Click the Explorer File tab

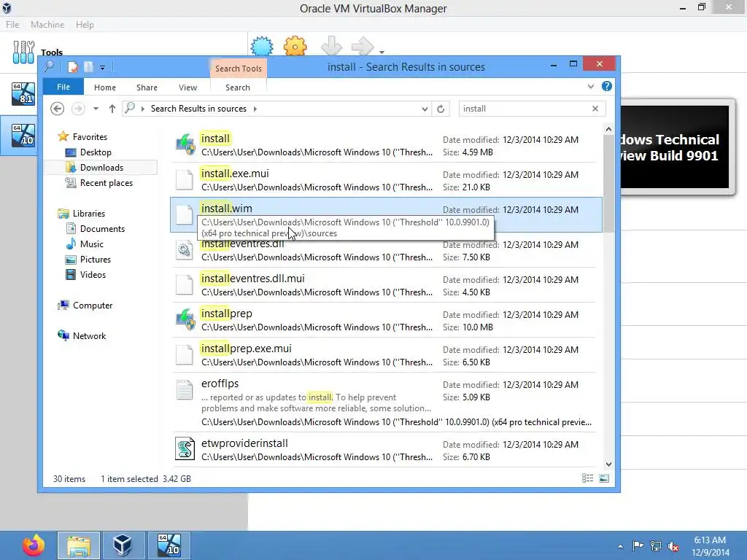point(63,87)
